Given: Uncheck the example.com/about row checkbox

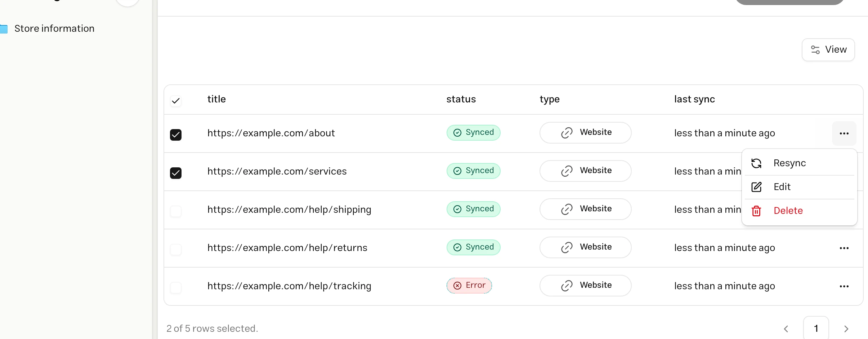Looking at the screenshot, I should coord(176,135).
